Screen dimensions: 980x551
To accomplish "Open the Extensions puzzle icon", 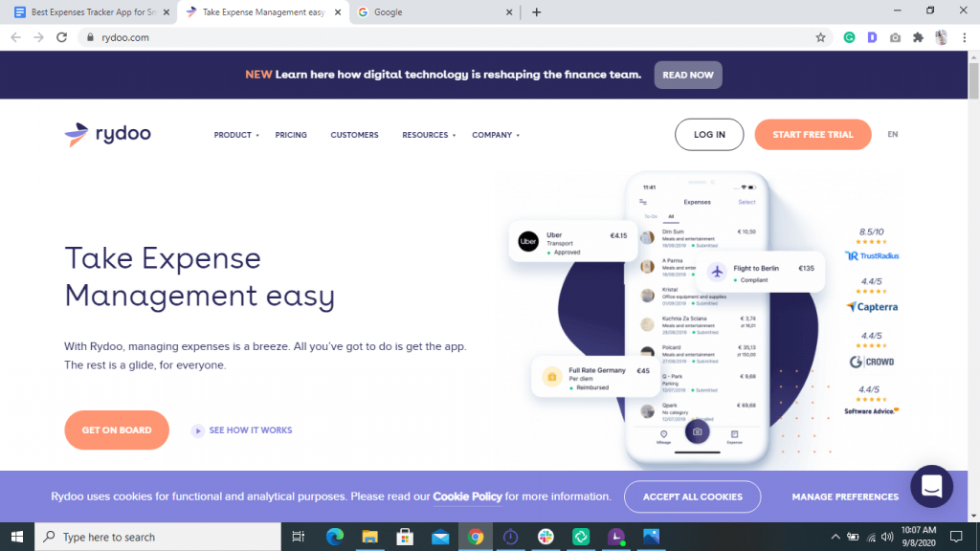I will (918, 37).
